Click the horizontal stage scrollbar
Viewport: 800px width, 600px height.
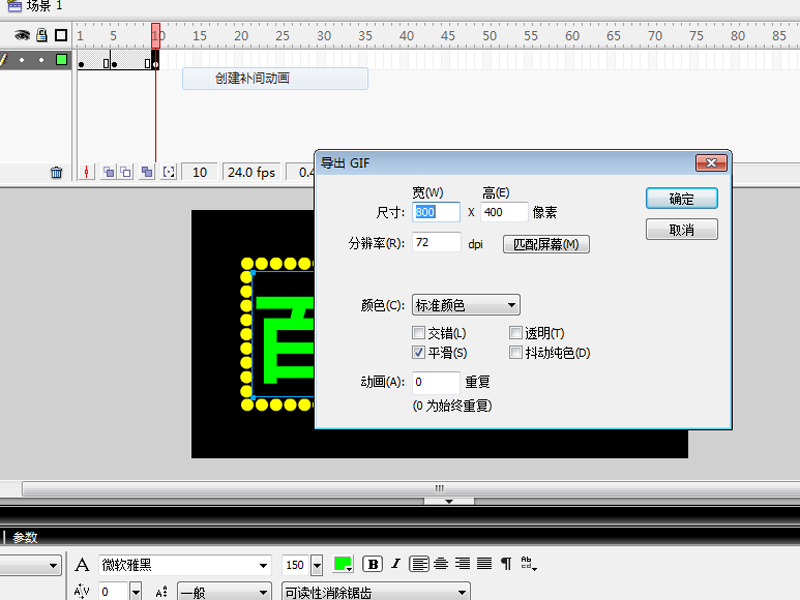coord(411,488)
